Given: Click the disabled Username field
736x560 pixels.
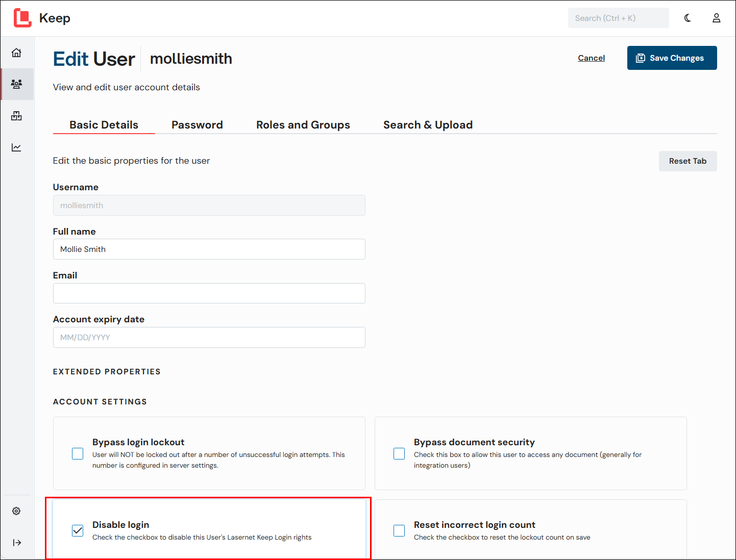Looking at the screenshot, I should coord(209,205).
